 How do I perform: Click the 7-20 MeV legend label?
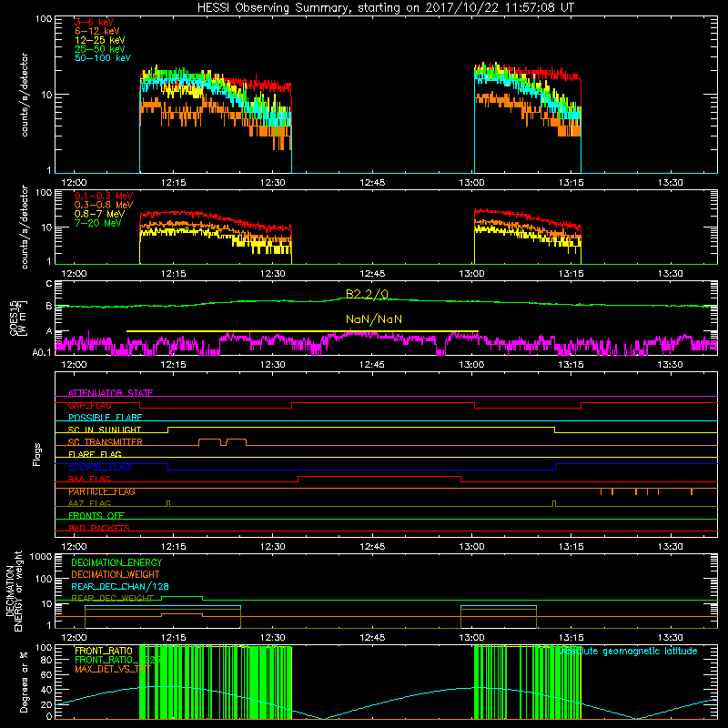[98, 223]
